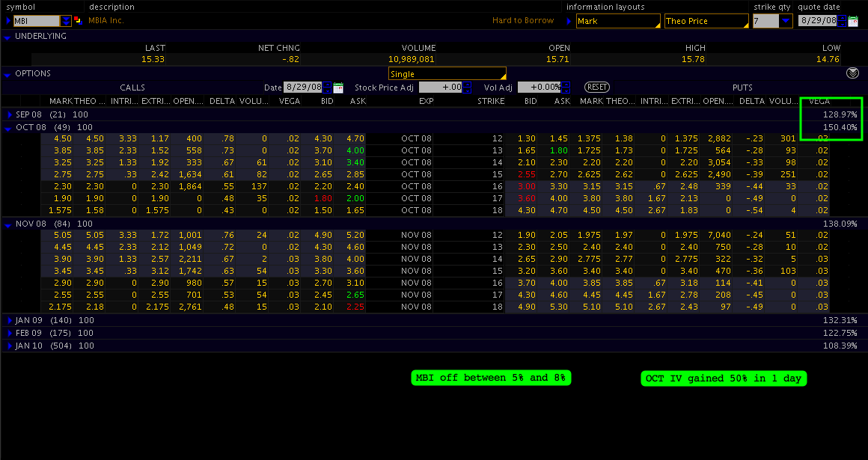Screen dimensions: 868x460
Task: Open the MBI symbol dropdown arrow
Action: [x=66, y=21]
